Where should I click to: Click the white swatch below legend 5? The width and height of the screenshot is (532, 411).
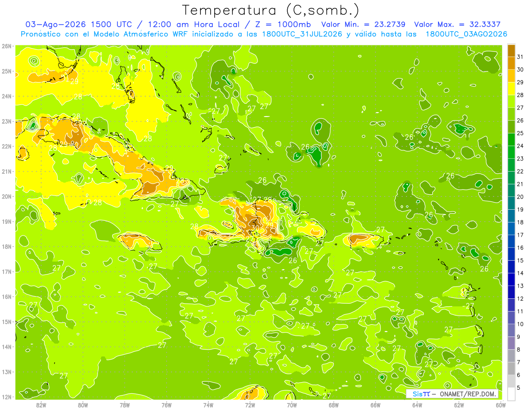click(x=511, y=394)
